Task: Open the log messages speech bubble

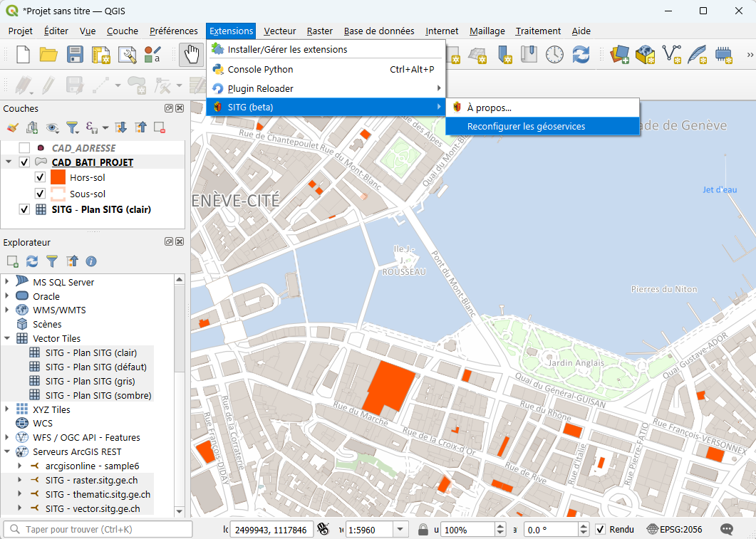Action: click(727, 529)
